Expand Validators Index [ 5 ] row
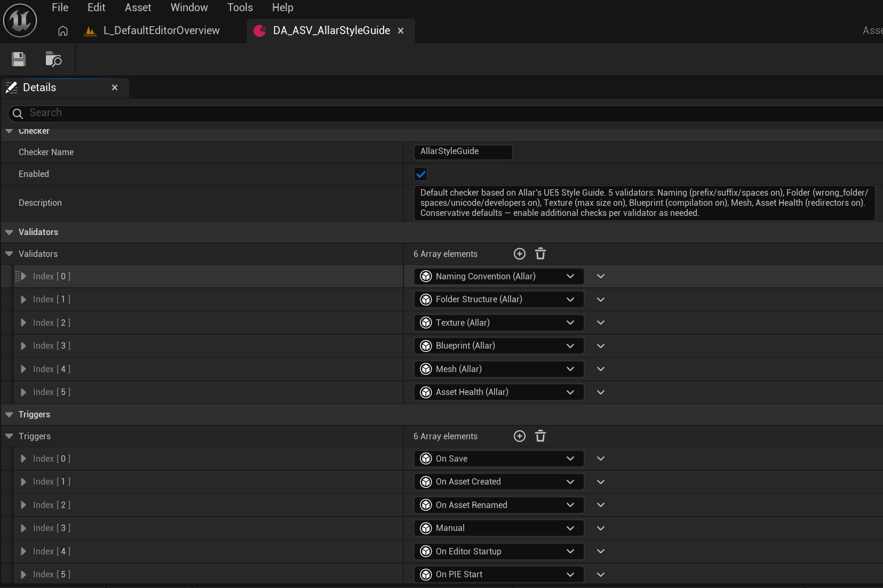The height and width of the screenshot is (588, 883). 23,392
